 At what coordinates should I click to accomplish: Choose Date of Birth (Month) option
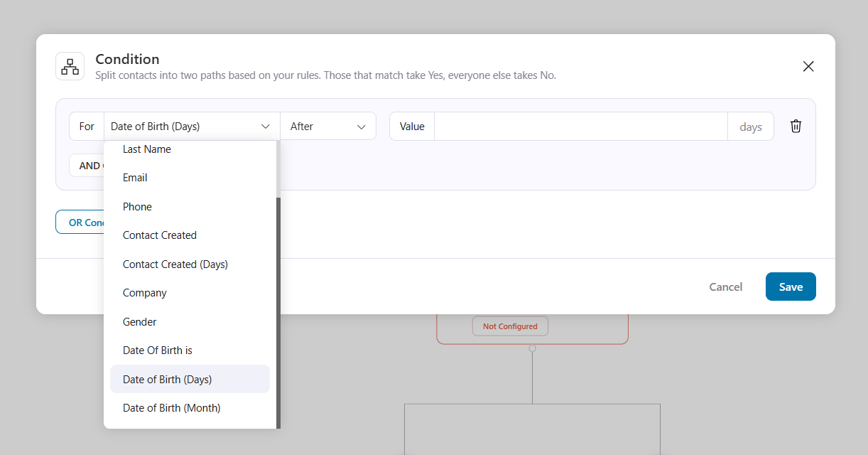pyautogui.click(x=190, y=408)
